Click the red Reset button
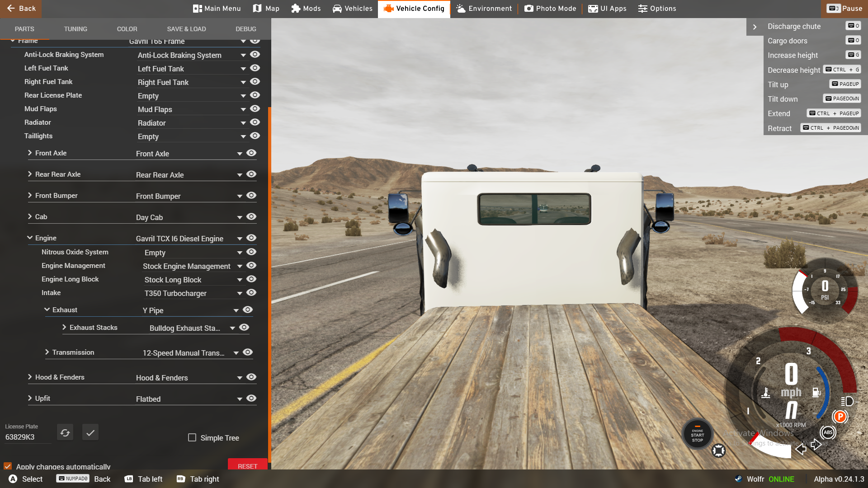This screenshot has width=868, height=488. (x=247, y=465)
